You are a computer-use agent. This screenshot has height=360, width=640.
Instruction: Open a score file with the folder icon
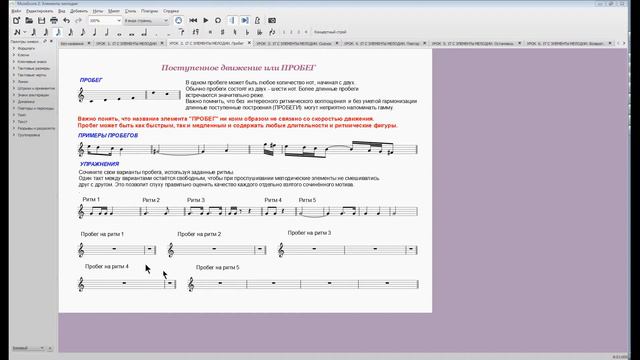[x=29, y=20]
